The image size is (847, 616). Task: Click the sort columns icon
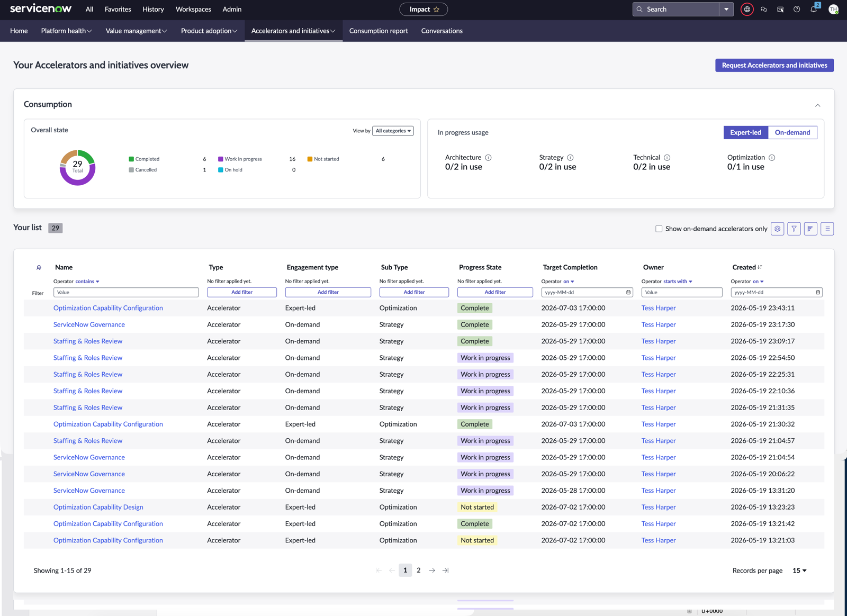[x=810, y=229]
